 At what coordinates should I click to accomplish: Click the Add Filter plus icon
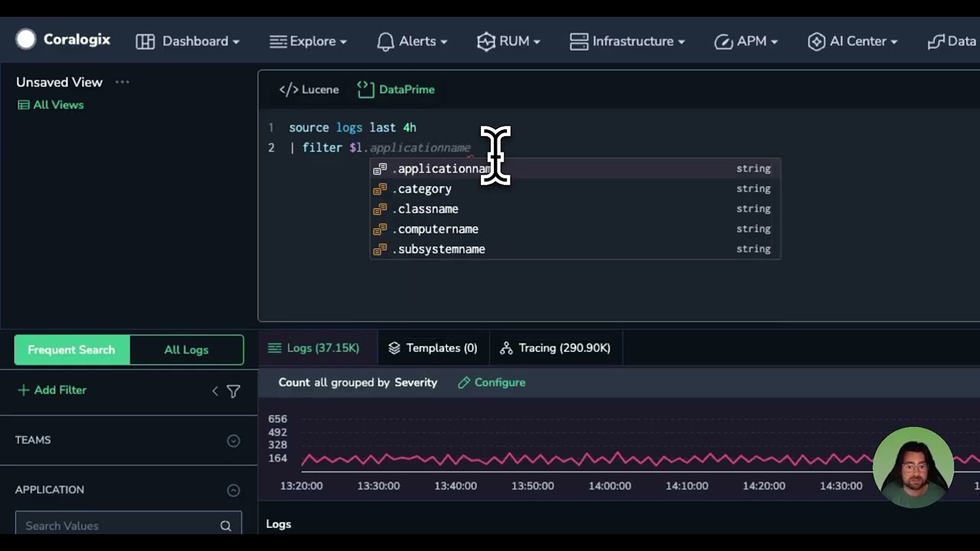click(23, 390)
